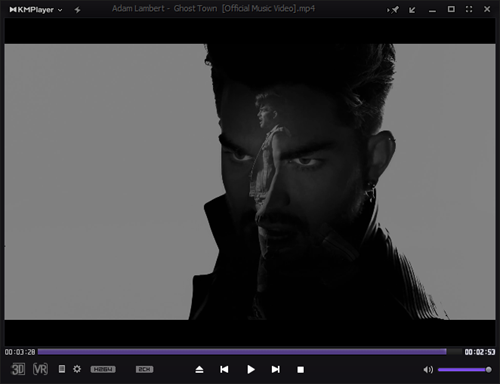Image resolution: width=500 pixels, height=384 pixels.
Task: Pin the player window always on top
Action: click(x=393, y=10)
